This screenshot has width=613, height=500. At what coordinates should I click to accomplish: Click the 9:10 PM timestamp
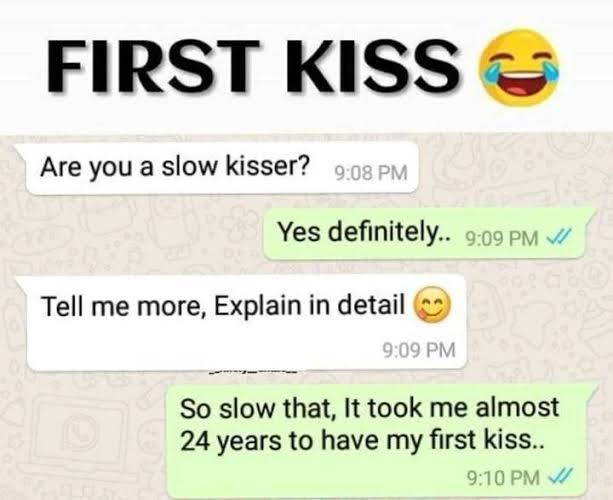[504, 477]
